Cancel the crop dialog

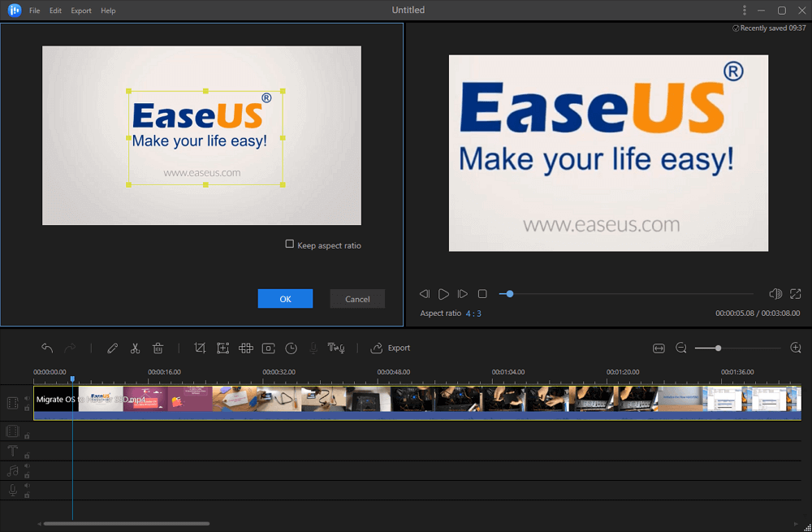pyautogui.click(x=357, y=299)
